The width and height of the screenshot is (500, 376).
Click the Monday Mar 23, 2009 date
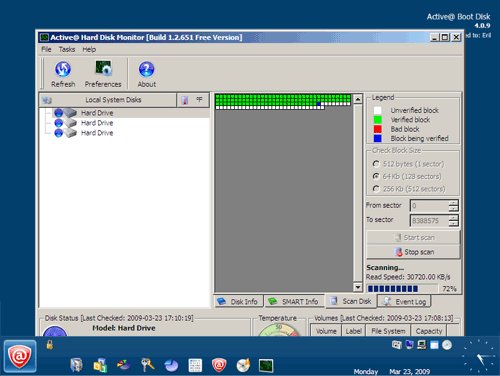coord(392,371)
